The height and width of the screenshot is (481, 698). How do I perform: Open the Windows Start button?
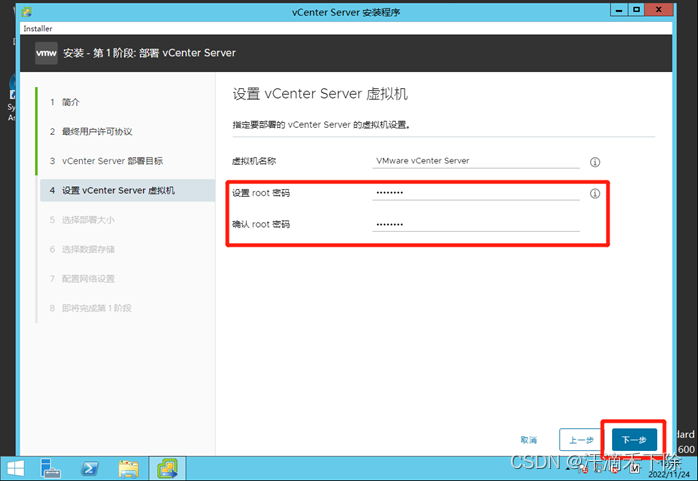pos(16,469)
